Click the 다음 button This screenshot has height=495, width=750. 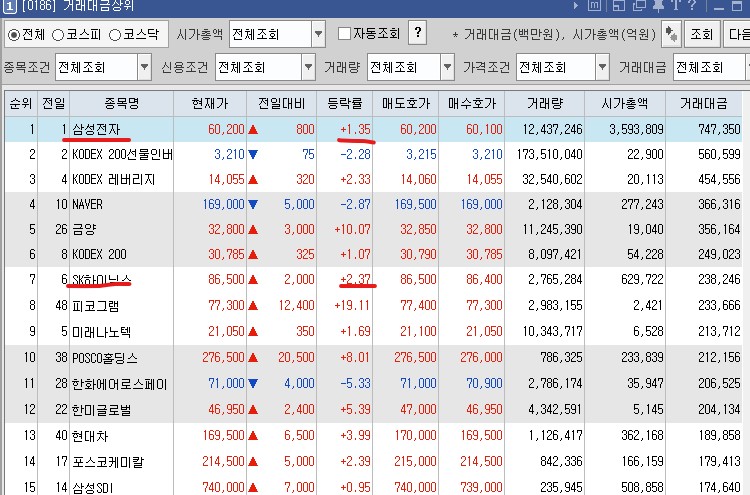(x=737, y=34)
